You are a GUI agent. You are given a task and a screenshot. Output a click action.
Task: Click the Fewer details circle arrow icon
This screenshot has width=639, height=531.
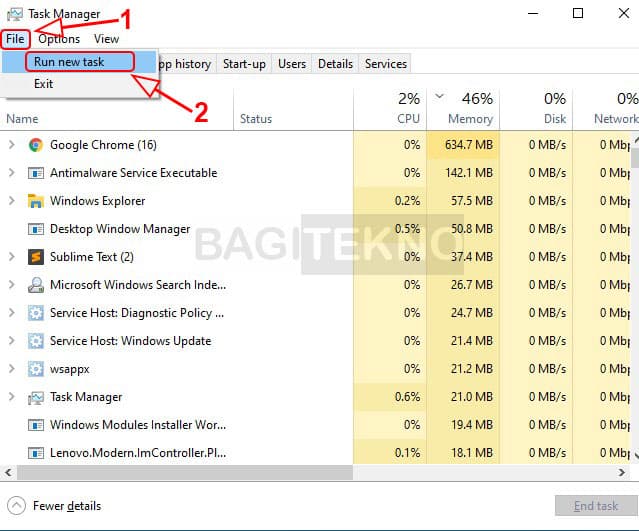(16, 506)
